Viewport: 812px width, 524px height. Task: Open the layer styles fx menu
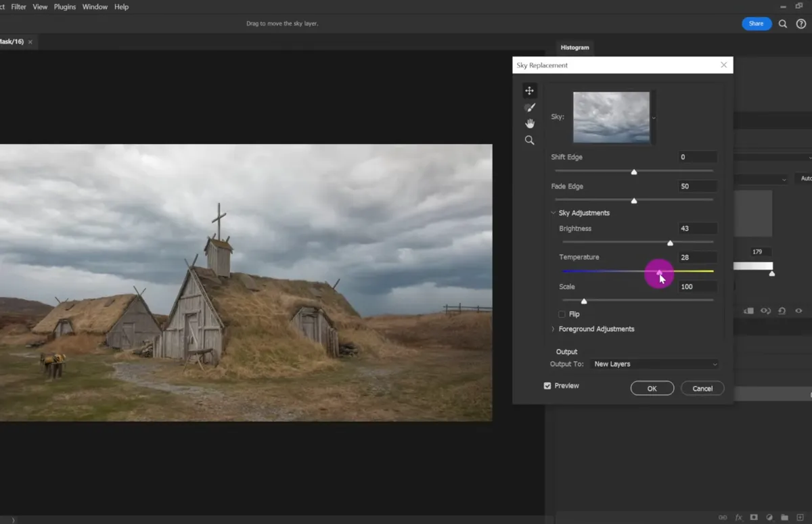(x=738, y=517)
